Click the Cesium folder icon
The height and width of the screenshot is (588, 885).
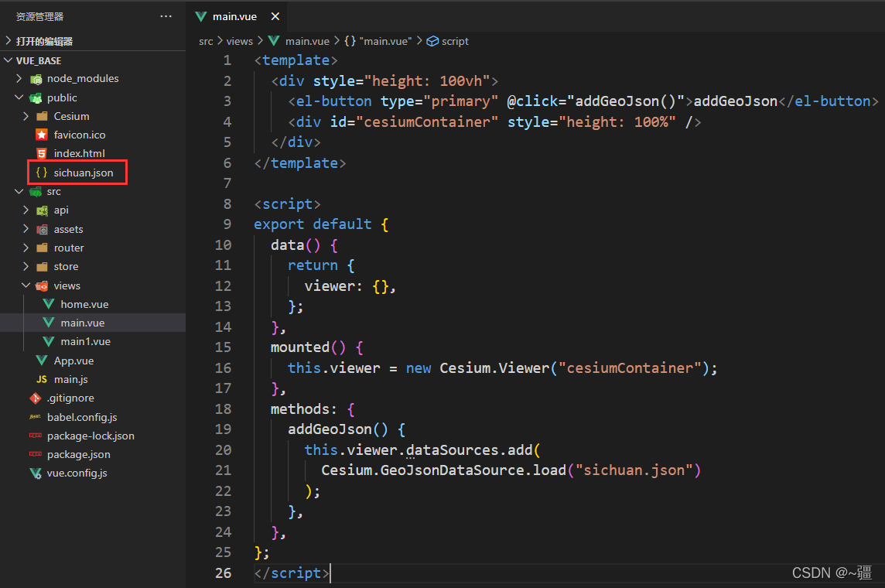[x=42, y=116]
